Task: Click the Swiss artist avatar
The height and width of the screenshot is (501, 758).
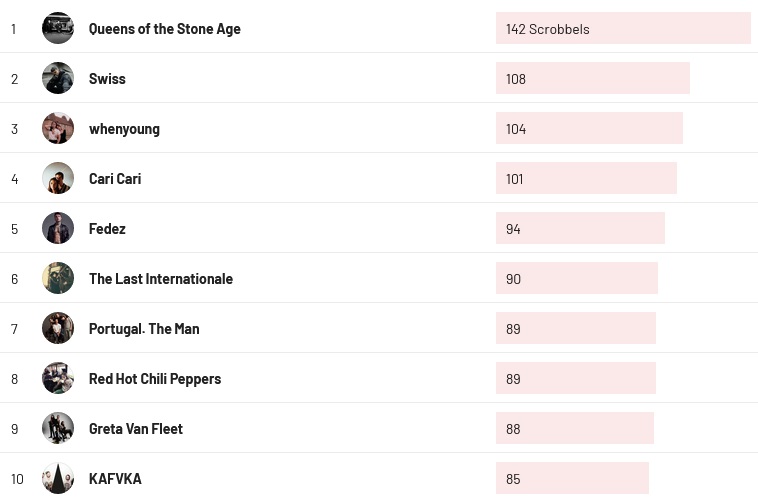Action: point(58,78)
